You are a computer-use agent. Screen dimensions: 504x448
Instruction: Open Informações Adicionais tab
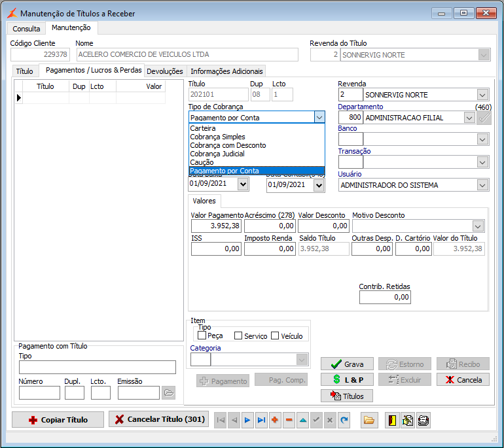pos(226,71)
